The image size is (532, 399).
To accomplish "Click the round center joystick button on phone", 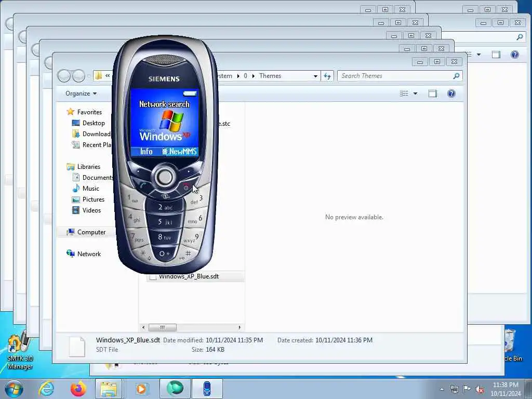I will click(x=165, y=177).
